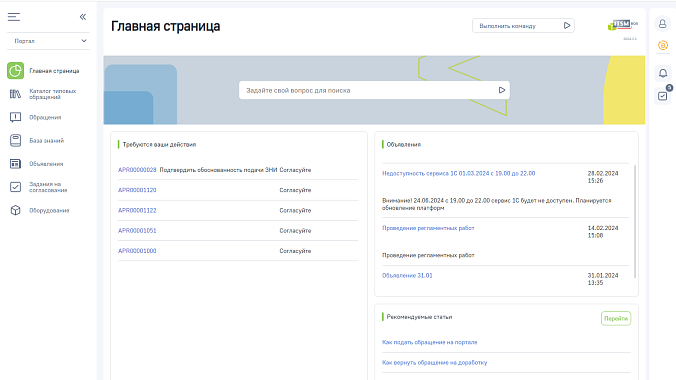Click the date 14.02.2024 15:08

603,232
